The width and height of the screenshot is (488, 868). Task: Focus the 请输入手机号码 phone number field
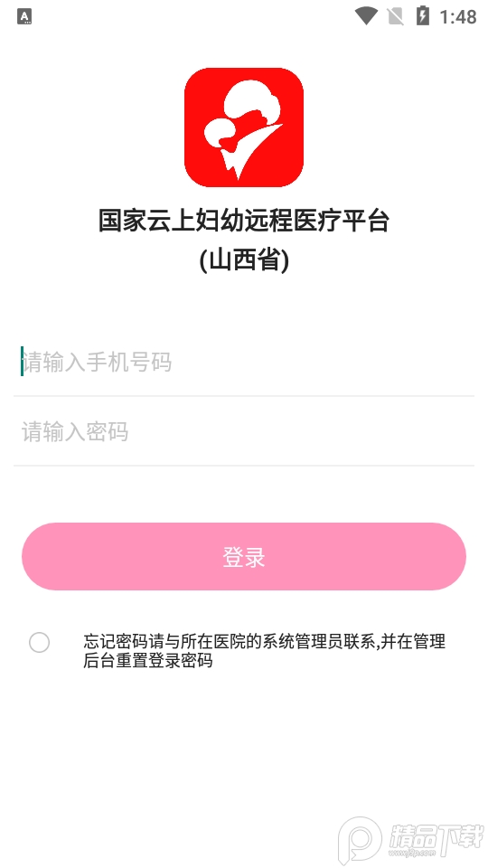244,363
